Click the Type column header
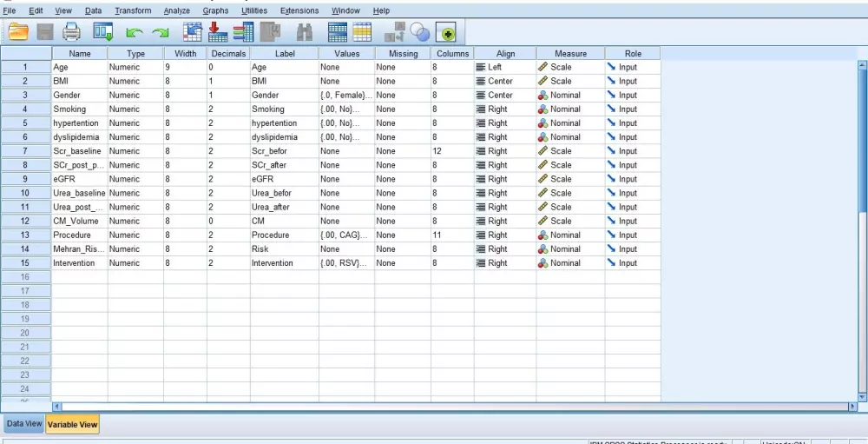Screen dimensions: 868x444 135,54
